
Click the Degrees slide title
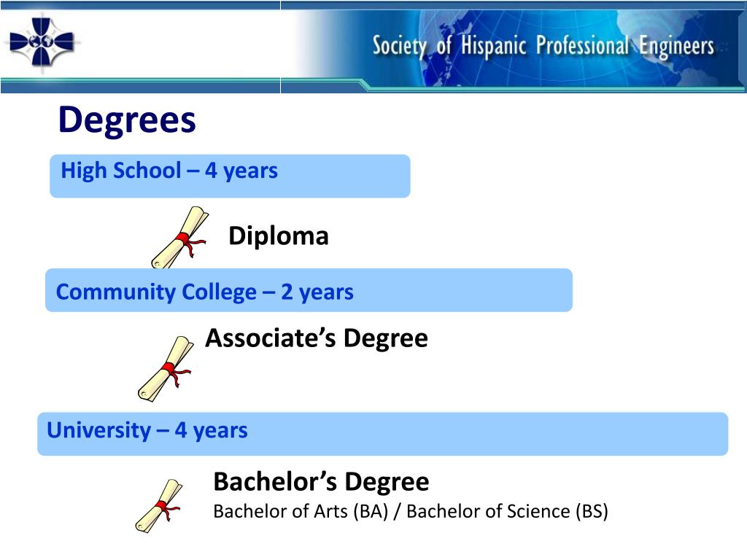click(x=127, y=120)
